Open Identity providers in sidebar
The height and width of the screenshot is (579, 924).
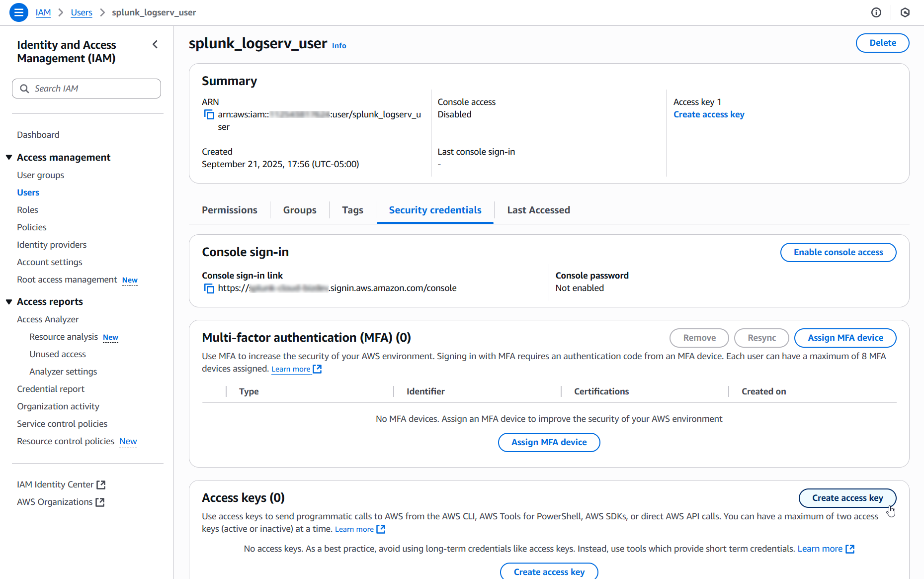point(52,245)
